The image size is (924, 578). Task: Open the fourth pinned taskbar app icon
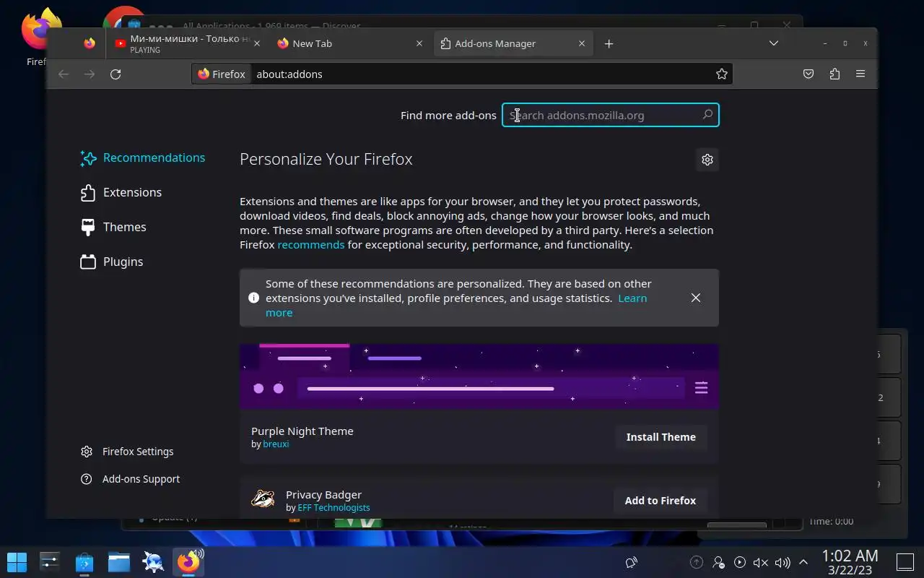(154, 562)
